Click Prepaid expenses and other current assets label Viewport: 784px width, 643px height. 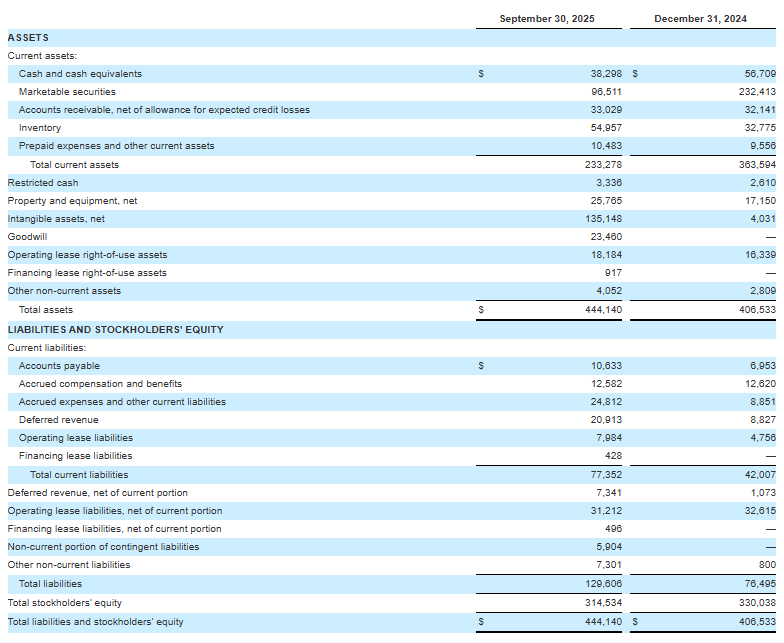tap(116, 146)
